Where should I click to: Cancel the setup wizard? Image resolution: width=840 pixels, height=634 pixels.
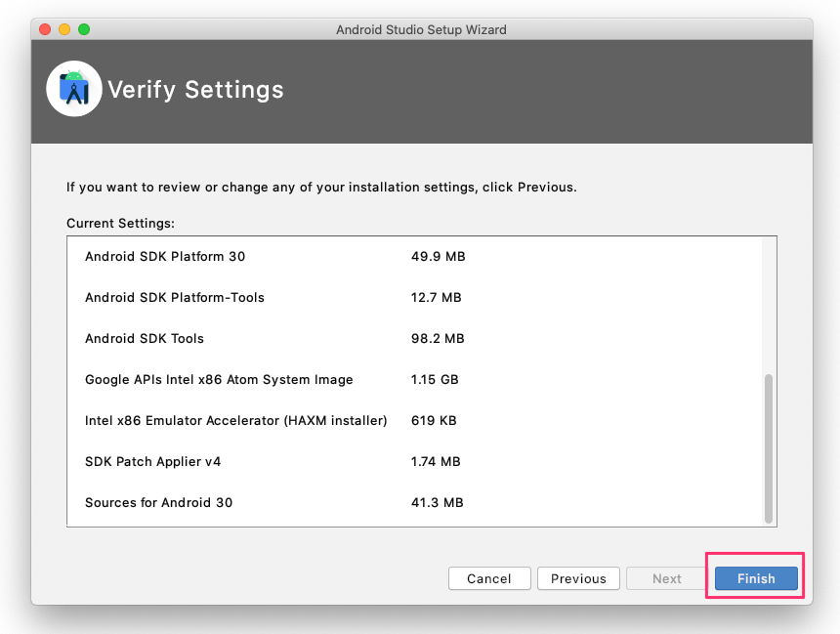(x=489, y=578)
